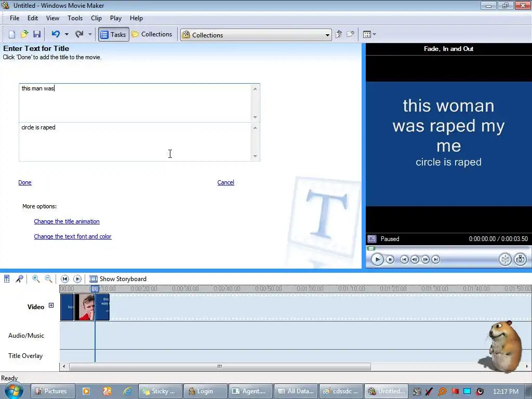Image resolution: width=532 pixels, height=399 pixels.
Task: Go up one level in collections
Action: pyautogui.click(x=339, y=34)
